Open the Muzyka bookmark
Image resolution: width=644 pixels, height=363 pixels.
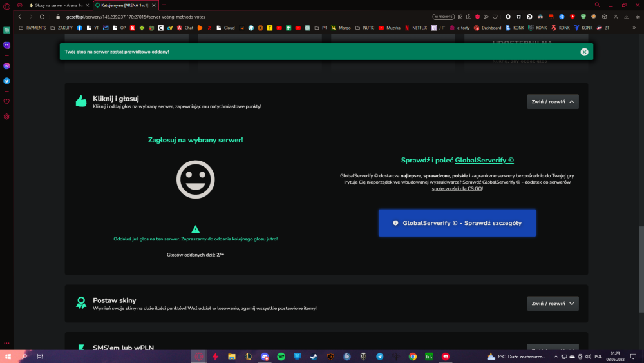[x=390, y=28]
